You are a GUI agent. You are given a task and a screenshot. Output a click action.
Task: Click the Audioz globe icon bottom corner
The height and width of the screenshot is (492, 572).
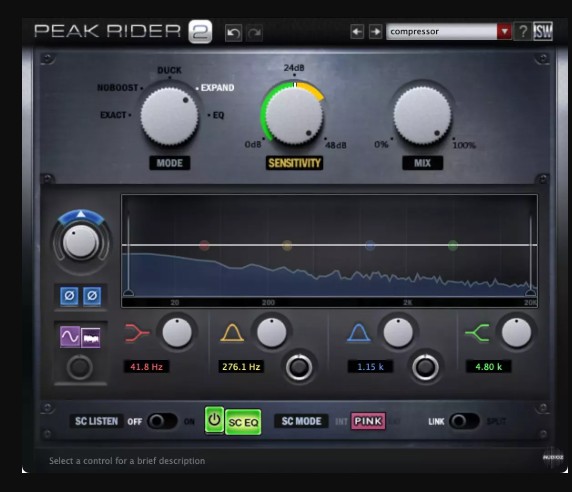(553, 457)
